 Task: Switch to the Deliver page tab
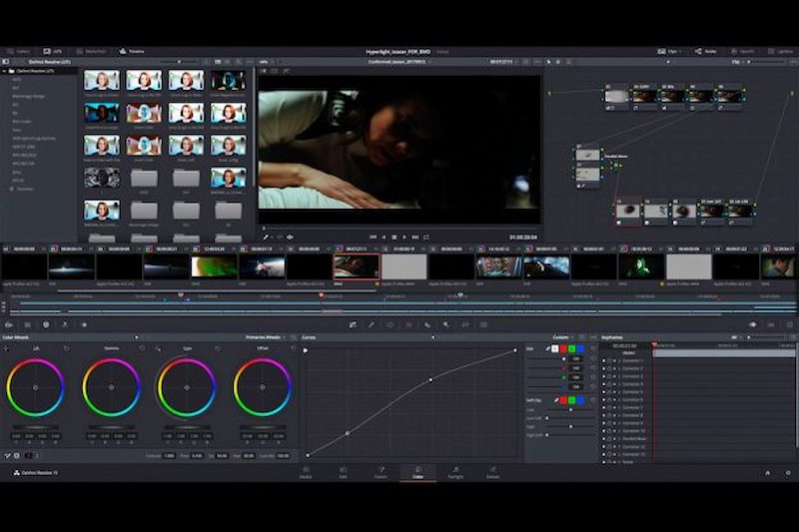(492, 473)
